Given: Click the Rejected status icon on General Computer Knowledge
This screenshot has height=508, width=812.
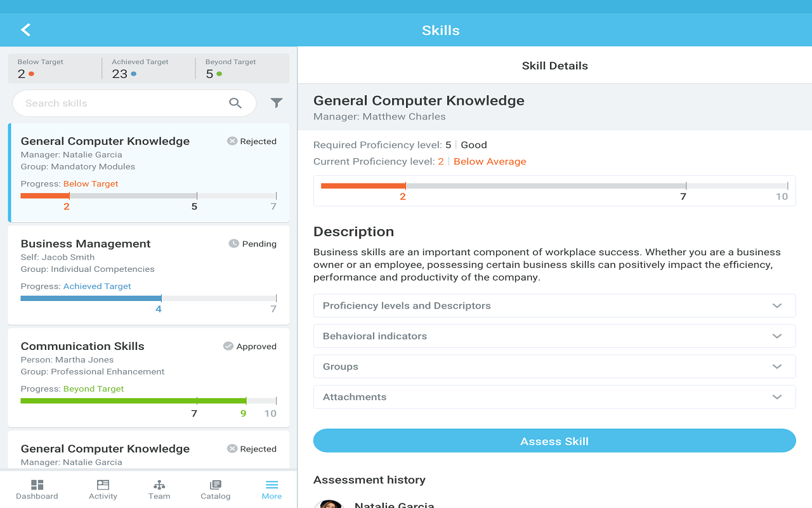Looking at the screenshot, I should [232, 141].
